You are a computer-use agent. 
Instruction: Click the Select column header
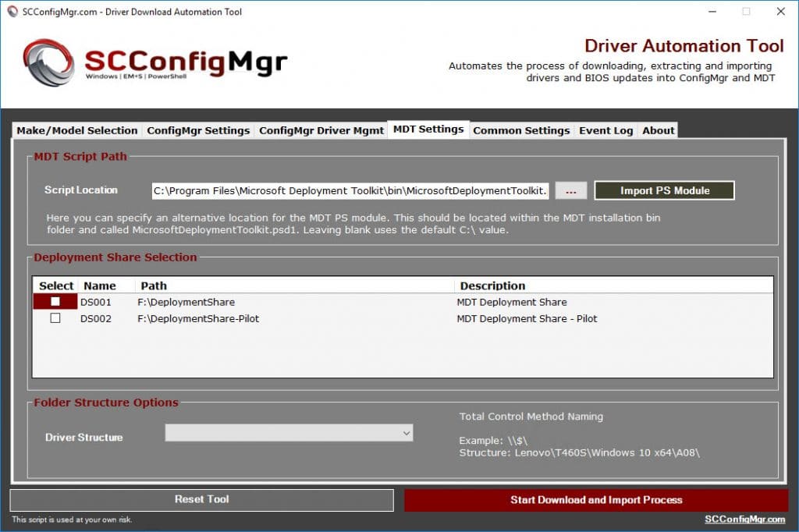[x=56, y=286]
